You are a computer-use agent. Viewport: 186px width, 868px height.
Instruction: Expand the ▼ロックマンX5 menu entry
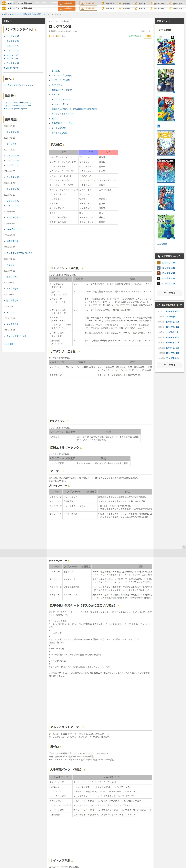coord(11,55)
